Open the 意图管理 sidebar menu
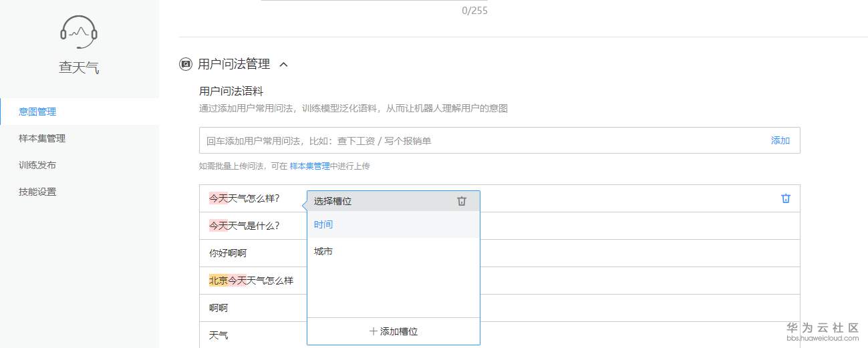The image size is (868, 348). point(37,112)
